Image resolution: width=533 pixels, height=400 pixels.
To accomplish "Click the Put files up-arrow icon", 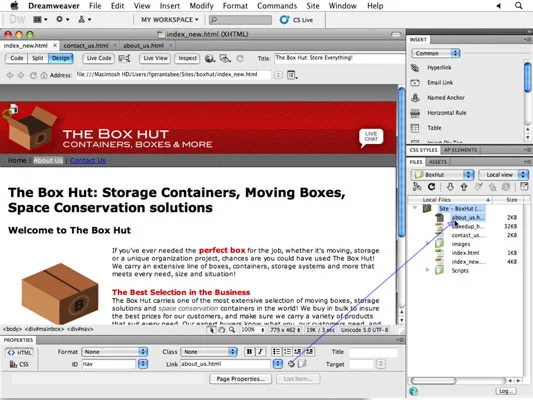I will pyautogui.click(x=464, y=187).
